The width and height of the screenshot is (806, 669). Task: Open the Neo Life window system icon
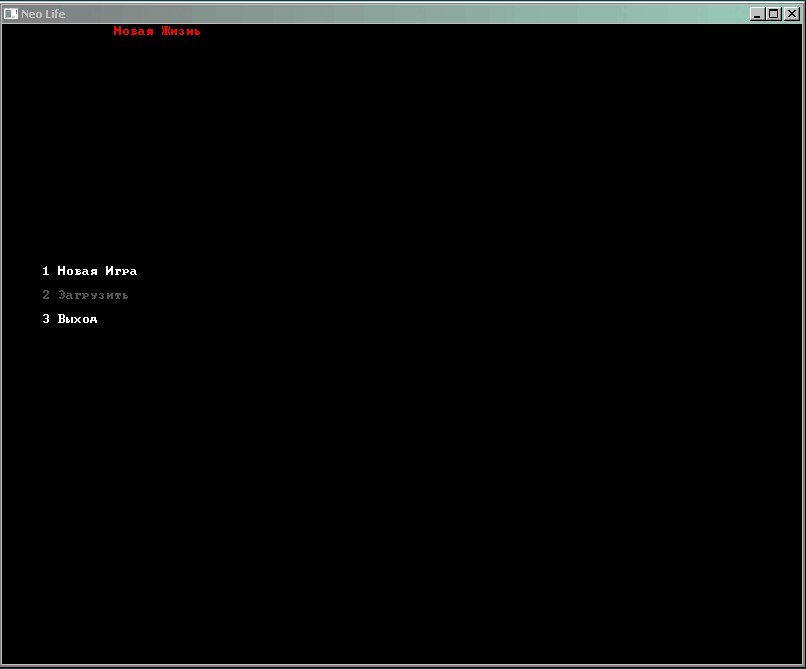point(11,14)
